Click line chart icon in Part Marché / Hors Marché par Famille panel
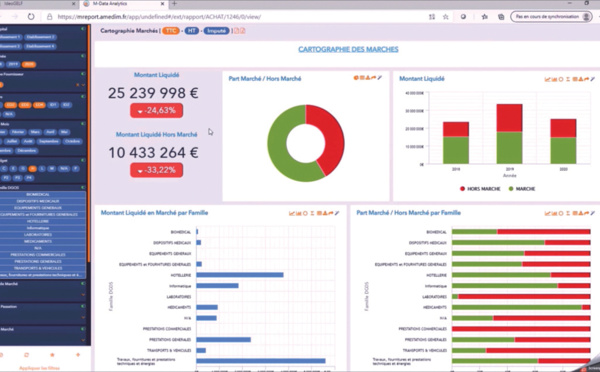Image resolution: width=600 pixels, height=372 pixels. tap(547, 213)
